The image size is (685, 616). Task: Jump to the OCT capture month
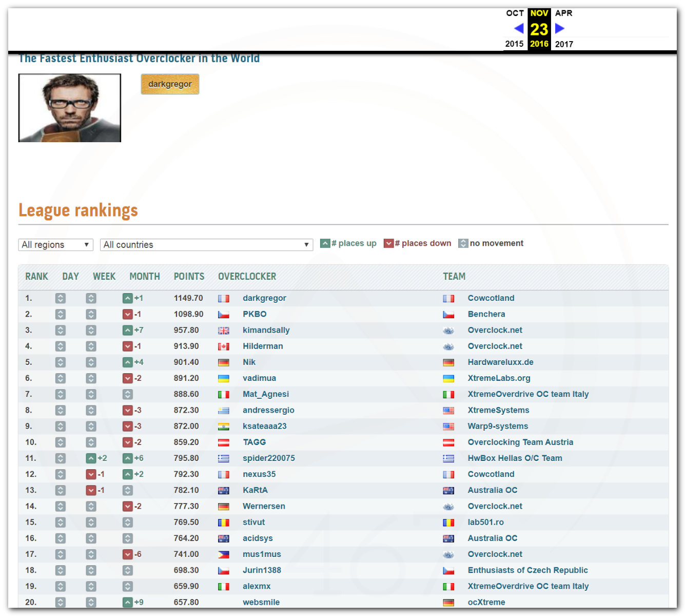(x=515, y=13)
